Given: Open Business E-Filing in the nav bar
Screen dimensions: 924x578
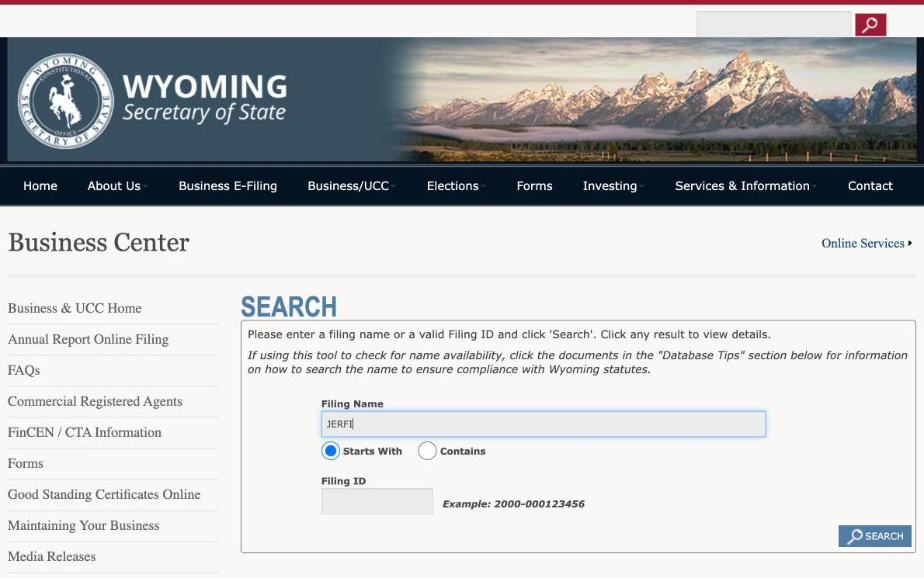Looking at the screenshot, I should click(x=228, y=186).
